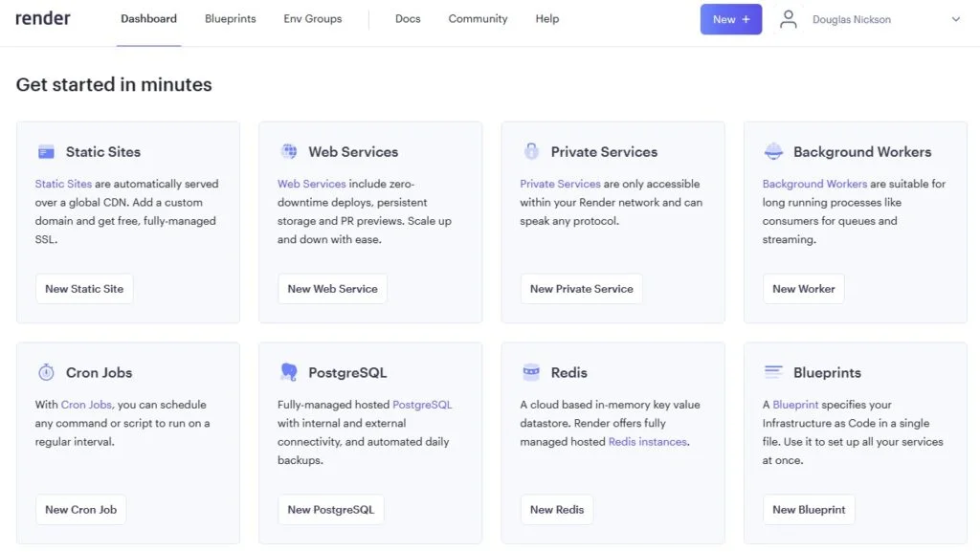Click the Redis datastore icon

(531, 372)
